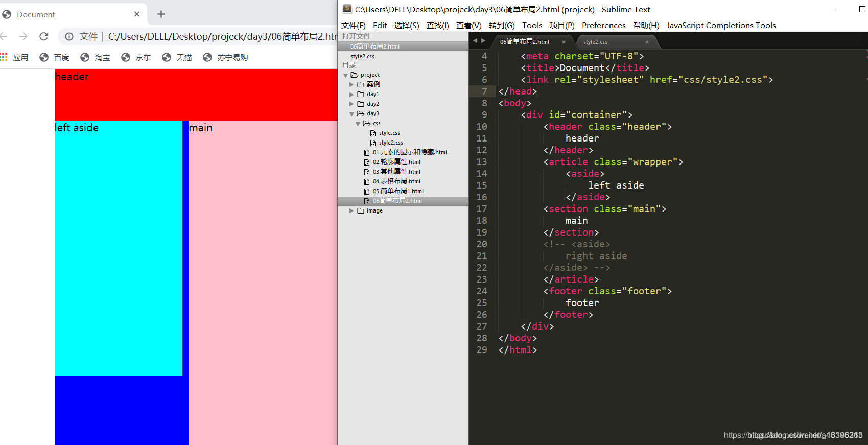This screenshot has height=445, width=868.
Task: Open 01.元素的显示和隐藏.html file
Action: (410, 152)
